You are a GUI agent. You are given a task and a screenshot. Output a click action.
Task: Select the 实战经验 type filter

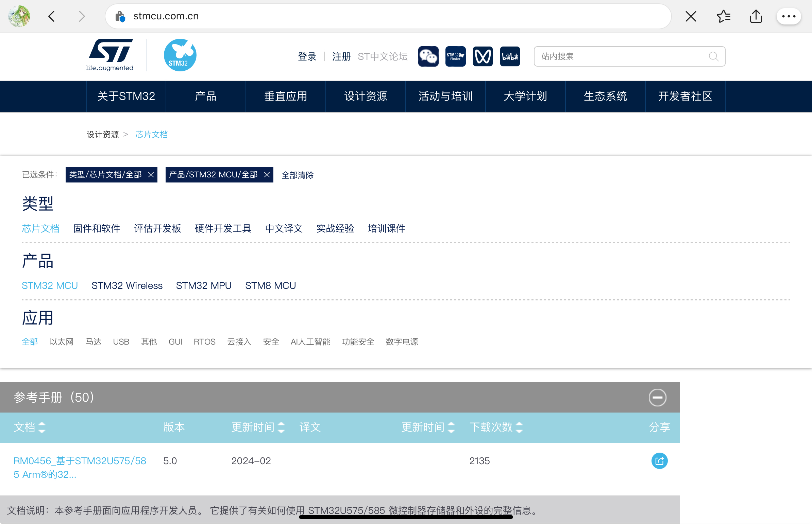pyautogui.click(x=335, y=228)
